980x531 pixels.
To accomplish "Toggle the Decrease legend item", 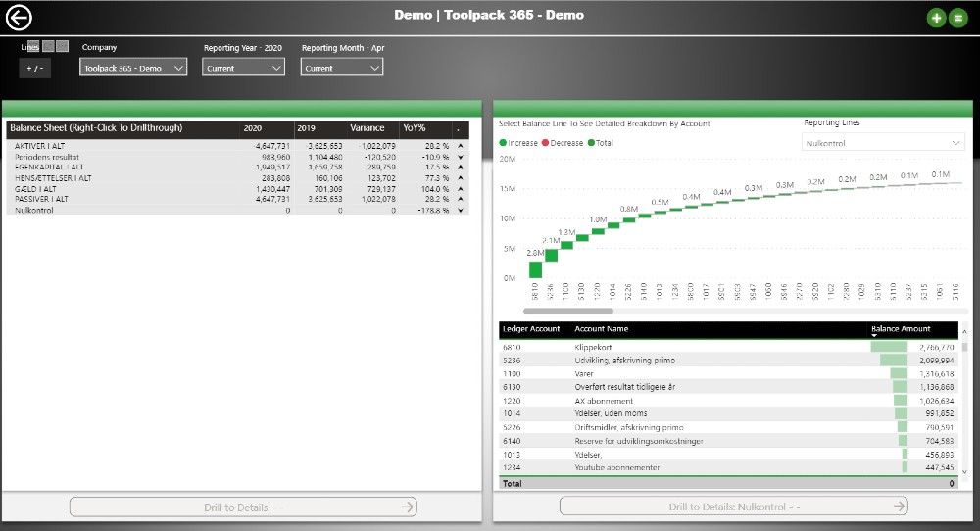I will coord(563,143).
